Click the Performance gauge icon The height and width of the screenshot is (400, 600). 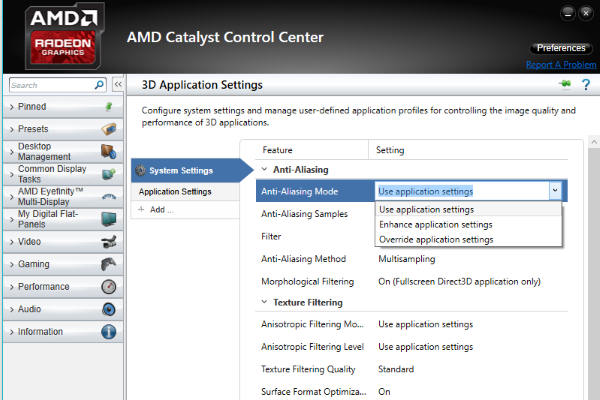tap(109, 287)
